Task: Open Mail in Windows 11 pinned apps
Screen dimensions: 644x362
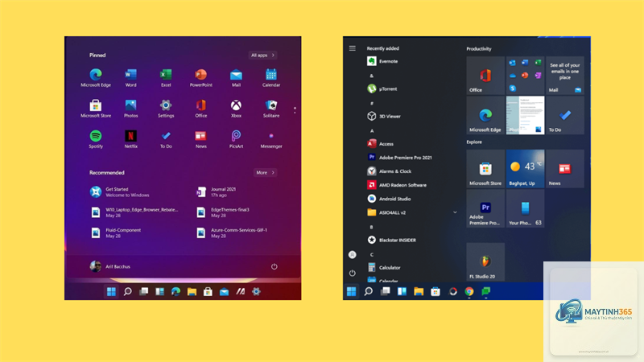Action: click(236, 77)
